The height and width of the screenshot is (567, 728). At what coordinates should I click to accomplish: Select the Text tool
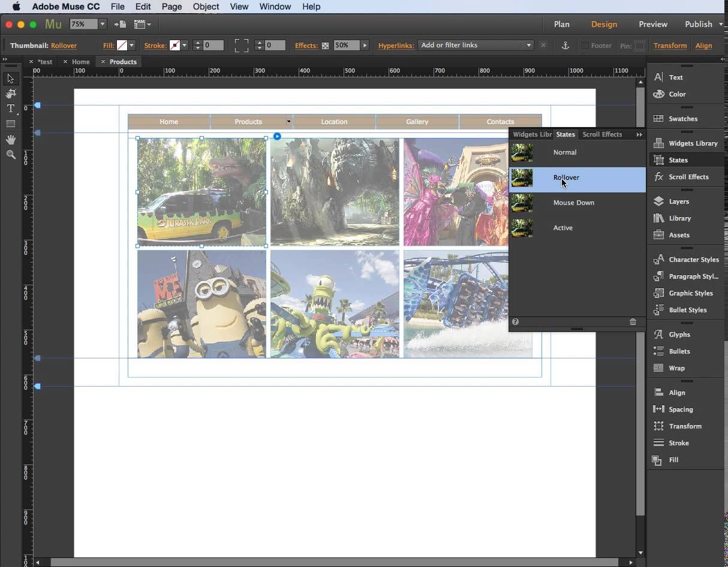[11, 108]
